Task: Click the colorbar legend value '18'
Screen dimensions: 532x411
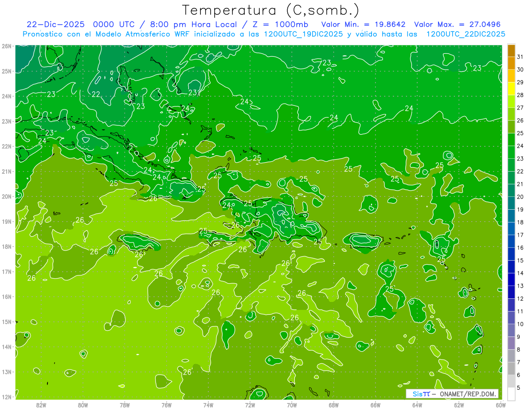Action: (x=520, y=222)
